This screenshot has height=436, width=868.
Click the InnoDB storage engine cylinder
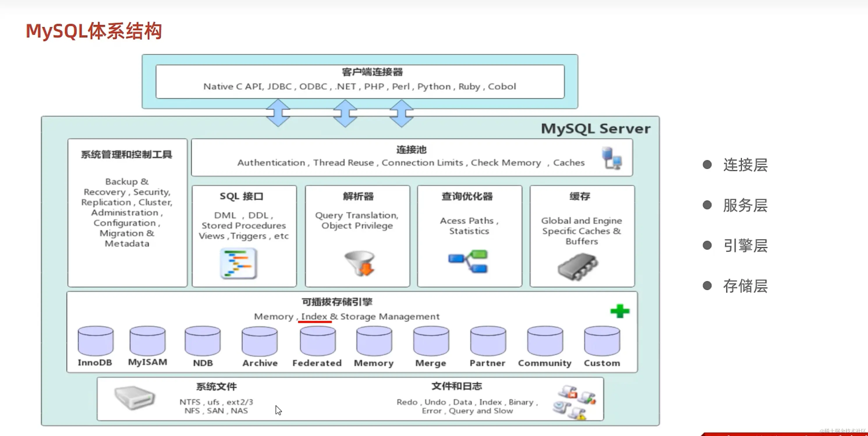[x=95, y=341]
